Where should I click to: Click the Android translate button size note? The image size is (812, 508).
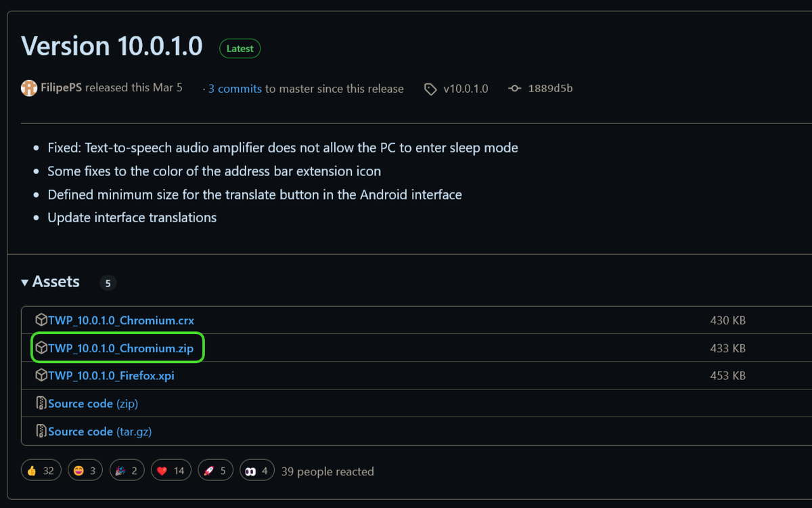255,194
